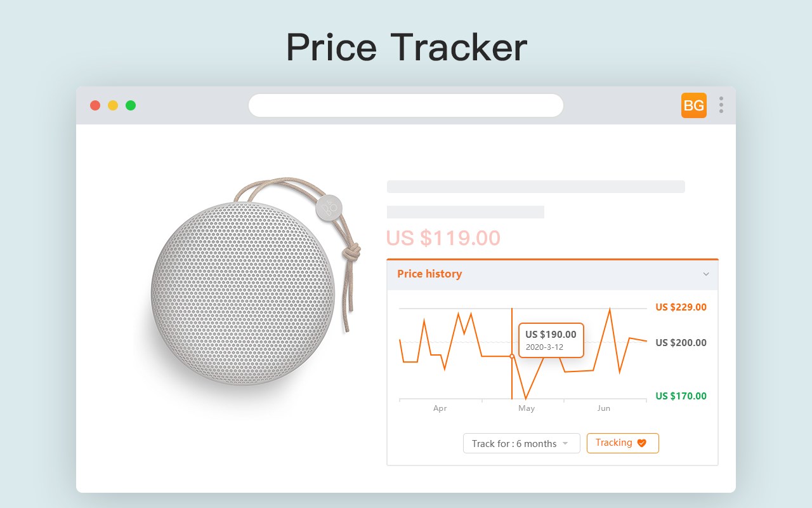This screenshot has width=812, height=508.
Task: Click the US $190.00 chart tooltip
Action: pos(551,340)
